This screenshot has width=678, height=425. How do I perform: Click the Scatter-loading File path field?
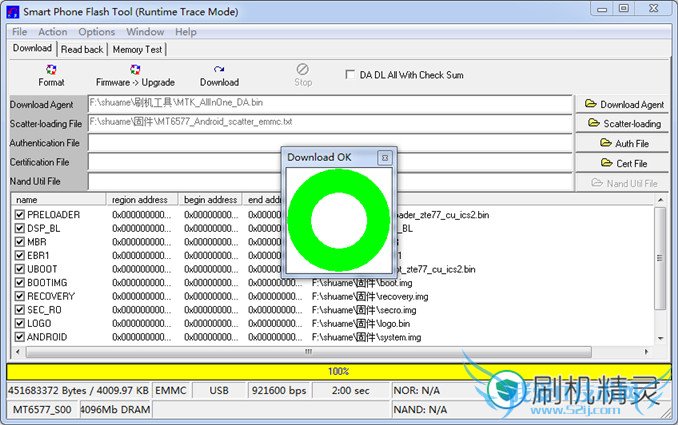(x=329, y=123)
